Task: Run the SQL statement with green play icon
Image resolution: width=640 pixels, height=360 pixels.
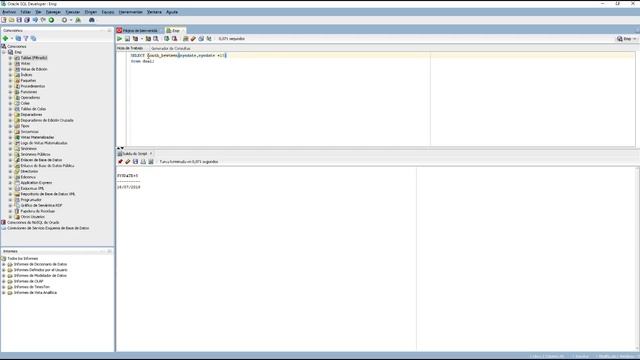Action: click(x=120, y=39)
